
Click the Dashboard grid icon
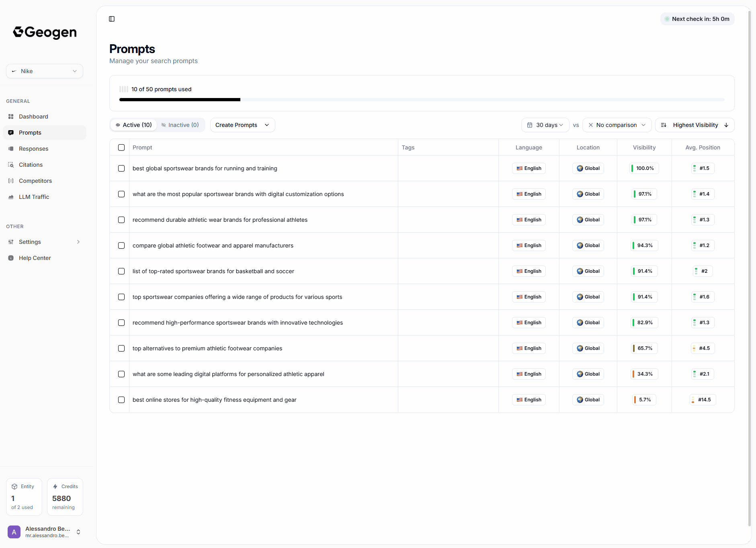(x=11, y=117)
